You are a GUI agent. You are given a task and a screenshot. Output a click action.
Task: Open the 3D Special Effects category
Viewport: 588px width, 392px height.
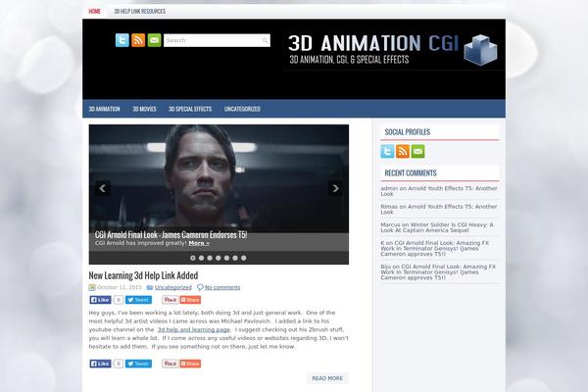(x=190, y=109)
